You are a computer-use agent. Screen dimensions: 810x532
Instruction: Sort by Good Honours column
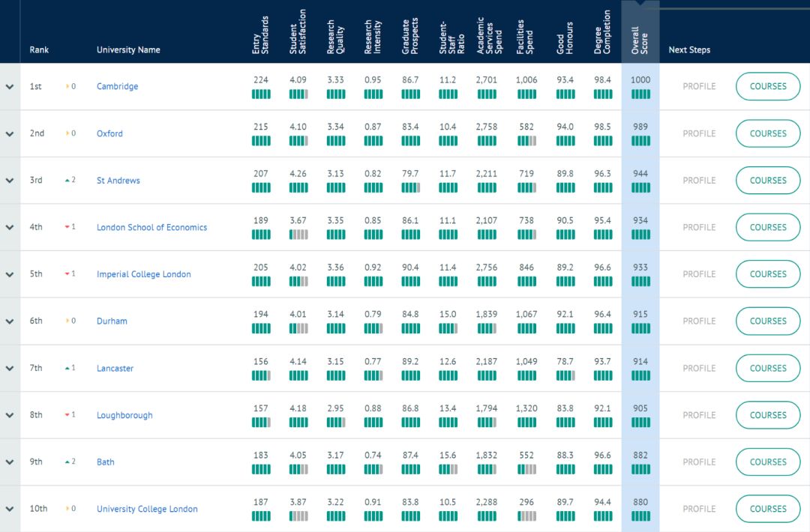point(565,37)
